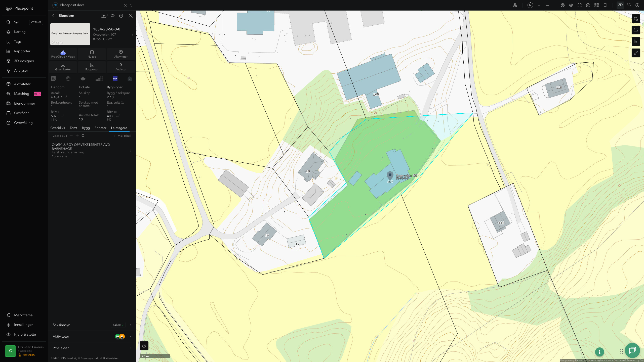Open Aktiviteter quick action tile
644x362 pixels.
[x=121, y=54]
